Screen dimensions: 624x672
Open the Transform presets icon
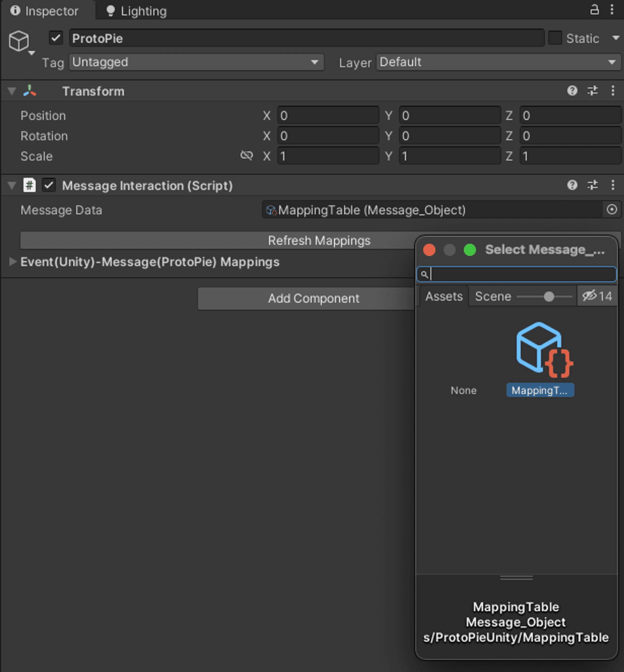(593, 91)
